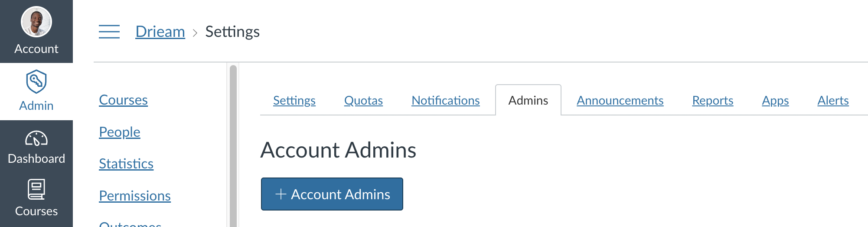Switch to the Settings tab
Viewport: 868px width, 227px height.
294,100
